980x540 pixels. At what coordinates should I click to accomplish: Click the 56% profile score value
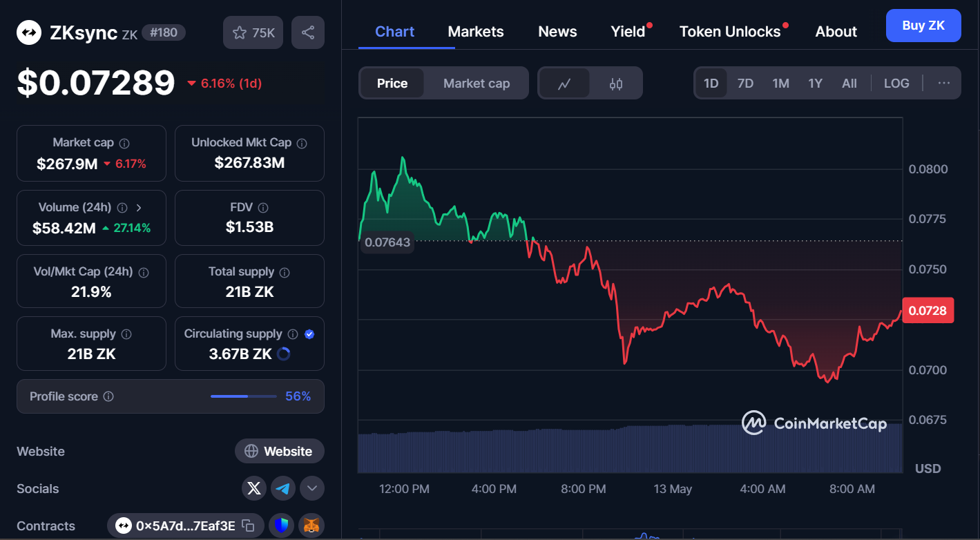[x=298, y=396]
